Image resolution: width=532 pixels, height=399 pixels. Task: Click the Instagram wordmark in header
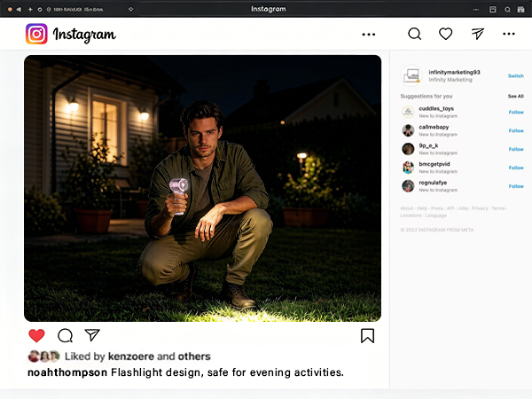tap(84, 35)
